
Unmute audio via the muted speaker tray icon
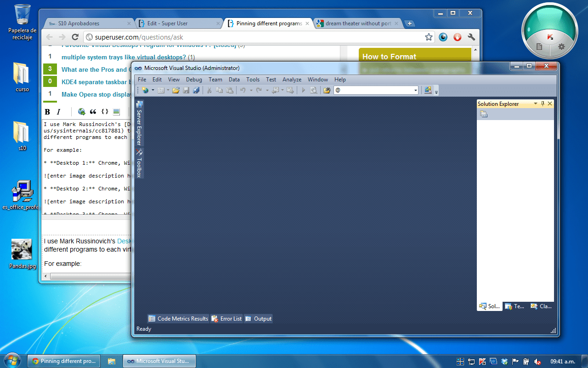point(537,361)
